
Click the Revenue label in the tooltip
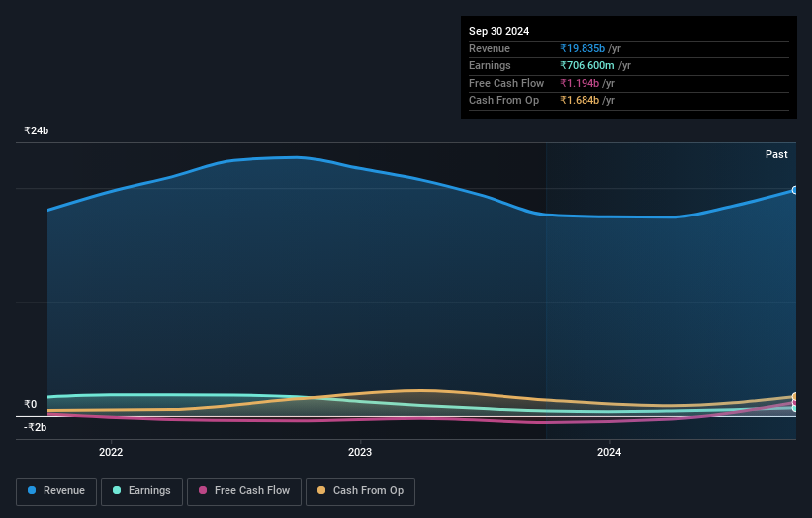490,48
